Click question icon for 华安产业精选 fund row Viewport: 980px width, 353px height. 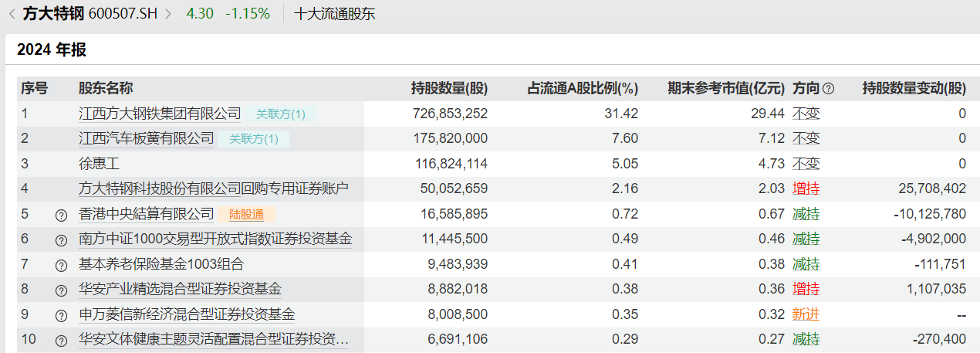coord(62,290)
